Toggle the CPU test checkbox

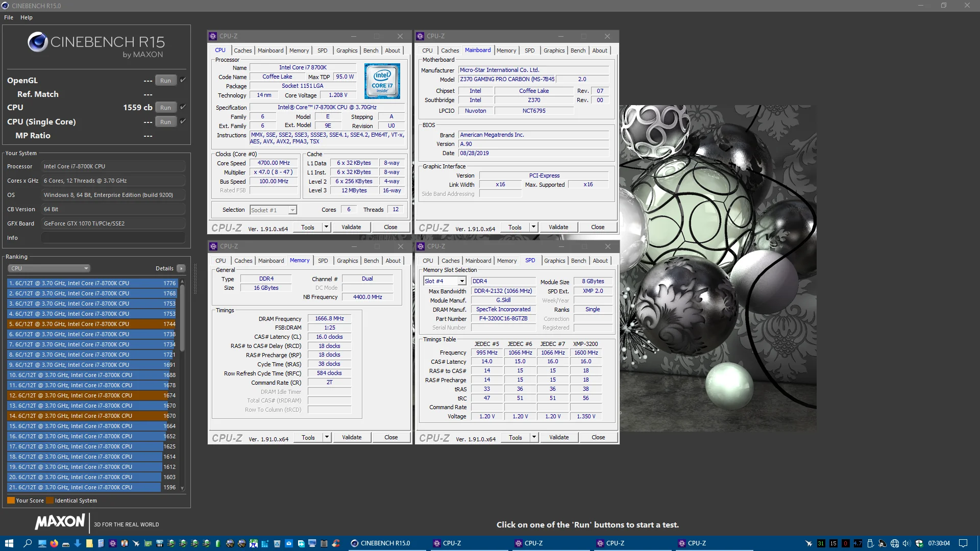183,107
